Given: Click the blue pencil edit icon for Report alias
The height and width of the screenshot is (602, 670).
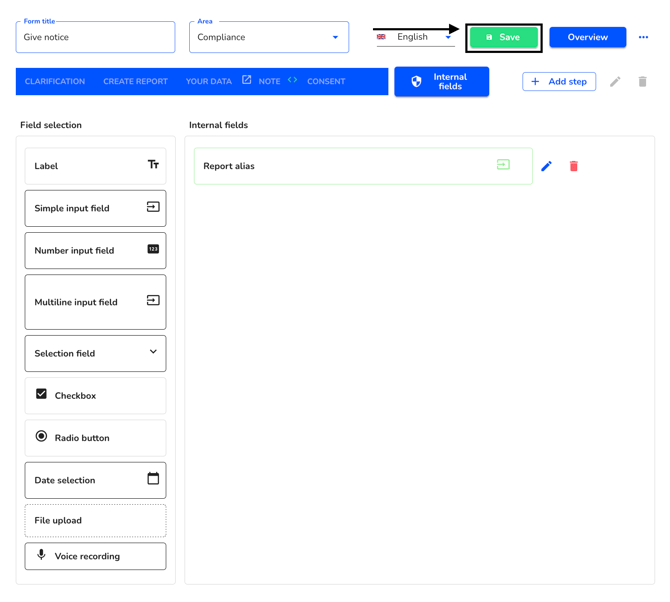Looking at the screenshot, I should click(546, 166).
